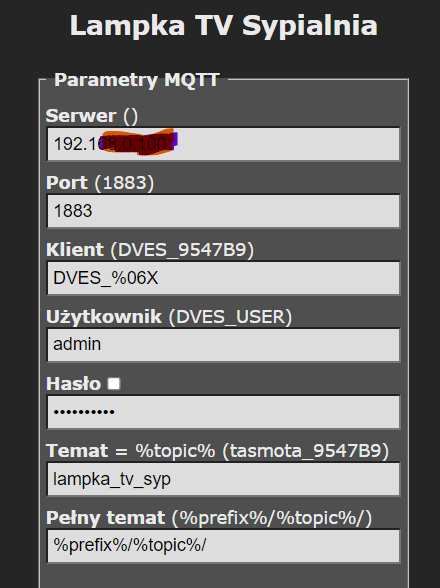Select the Klient field with DVES_%06X
The width and height of the screenshot is (440, 588).
224,278
